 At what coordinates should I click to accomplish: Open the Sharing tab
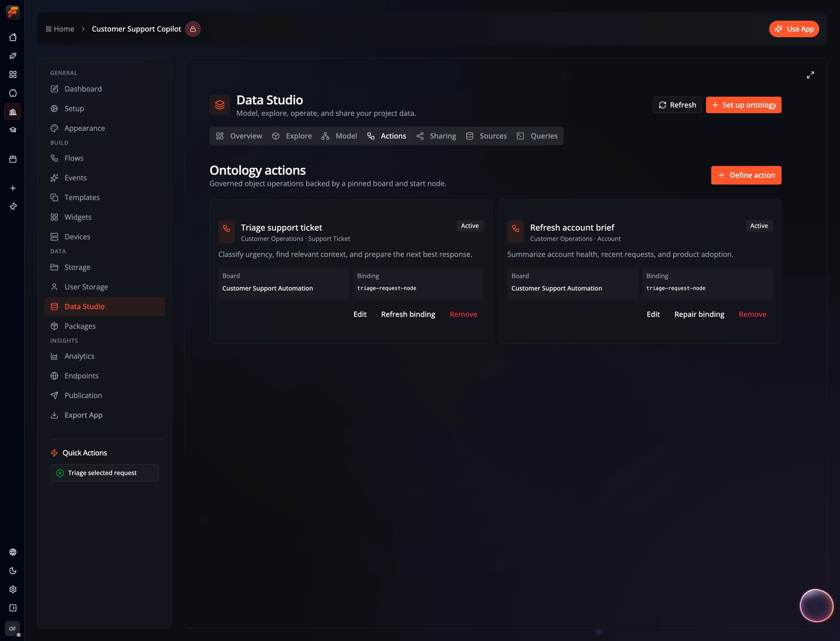click(x=436, y=136)
